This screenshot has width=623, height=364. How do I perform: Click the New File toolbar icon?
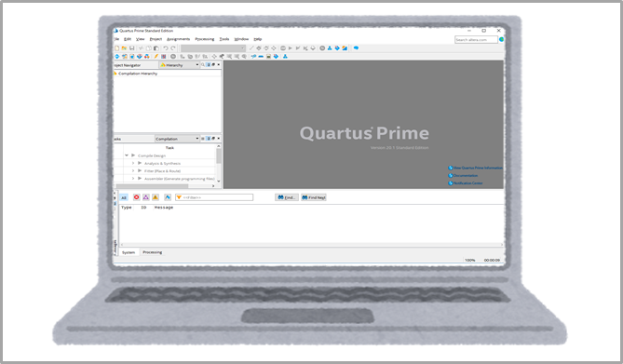coord(116,48)
